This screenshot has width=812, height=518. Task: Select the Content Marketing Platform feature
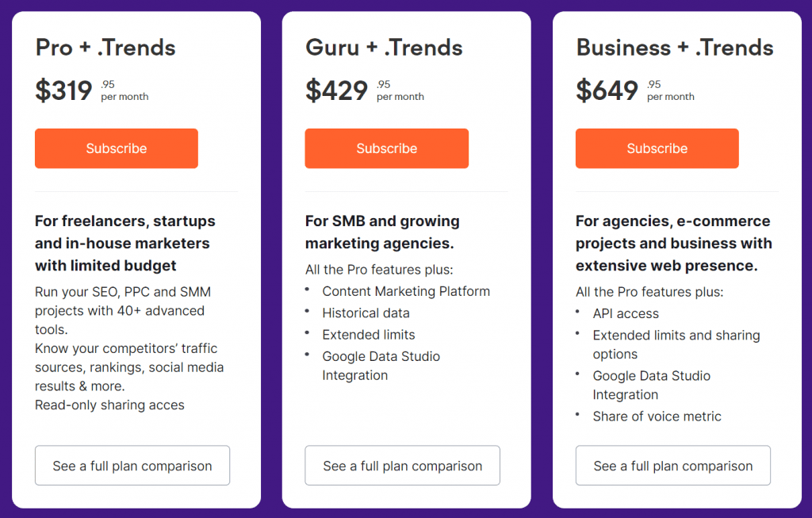pyautogui.click(x=405, y=291)
